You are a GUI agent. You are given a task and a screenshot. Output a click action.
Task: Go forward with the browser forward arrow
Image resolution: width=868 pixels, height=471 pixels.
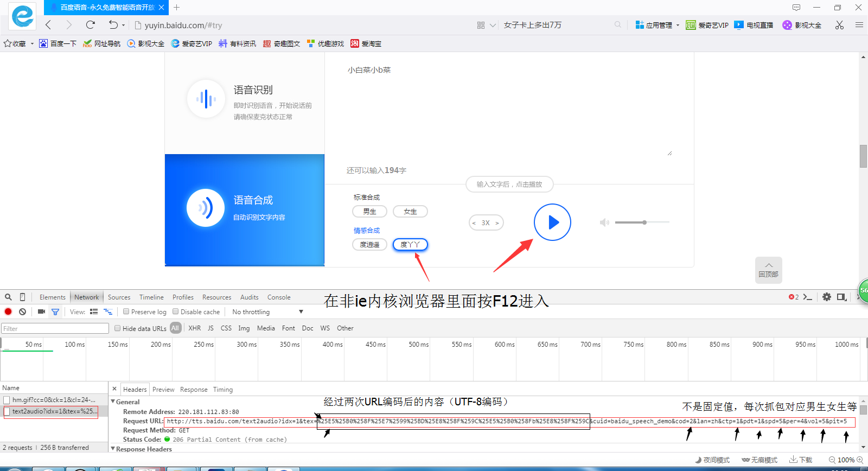pyautogui.click(x=69, y=24)
